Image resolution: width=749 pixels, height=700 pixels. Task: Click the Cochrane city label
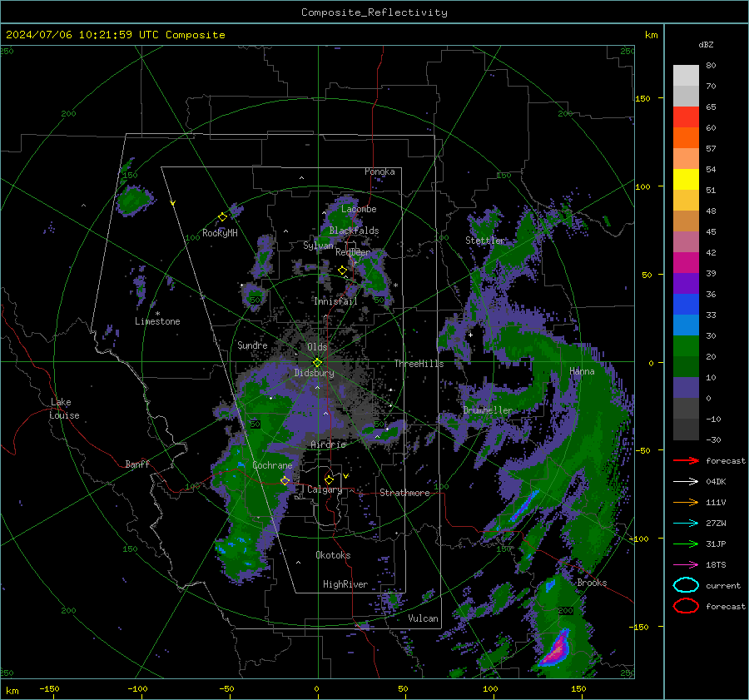click(272, 465)
